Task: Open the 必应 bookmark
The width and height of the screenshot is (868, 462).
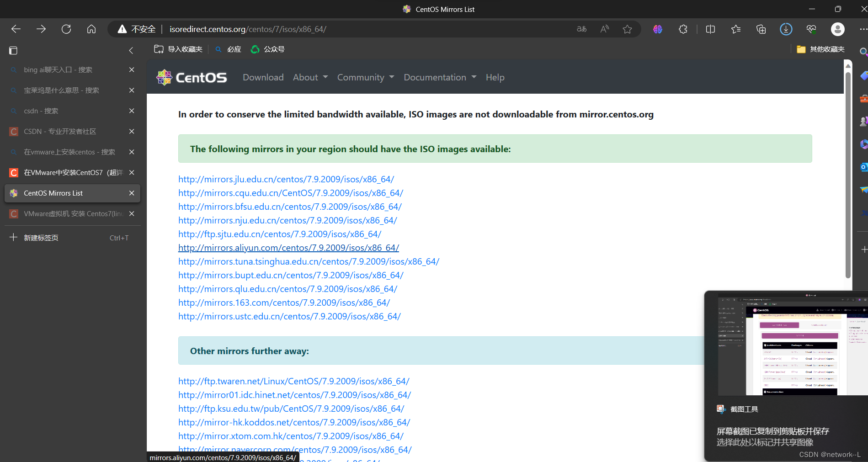Action: pyautogui.click(x=228, y=49)
